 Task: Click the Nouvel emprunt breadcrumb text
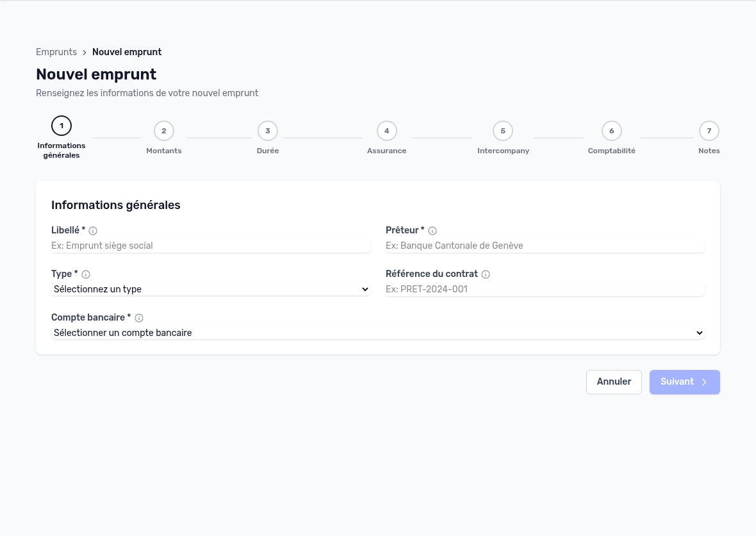[127, 52]
